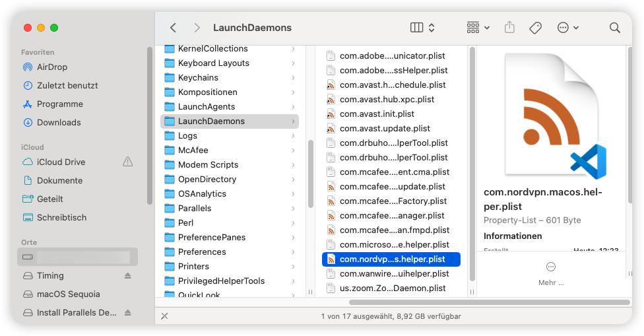
Task: Select the Keyboard Layouts folder
Action: (214, 63)
